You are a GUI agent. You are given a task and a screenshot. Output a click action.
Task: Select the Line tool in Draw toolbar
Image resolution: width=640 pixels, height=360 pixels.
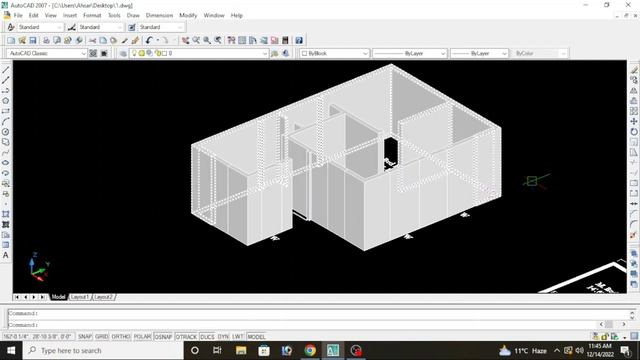tap(6, 70)
